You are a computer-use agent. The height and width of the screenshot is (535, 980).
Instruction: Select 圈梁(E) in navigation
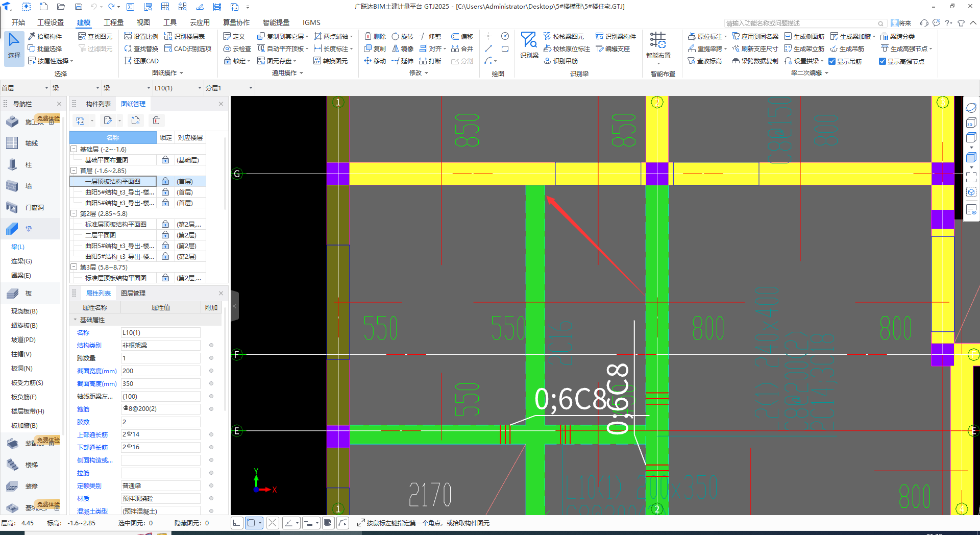[21, 275]
